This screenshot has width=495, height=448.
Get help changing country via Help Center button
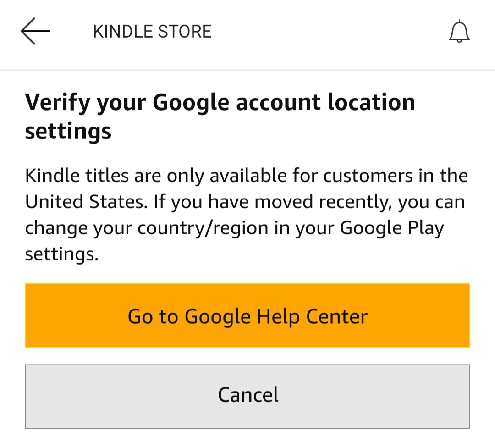[247, 315]
